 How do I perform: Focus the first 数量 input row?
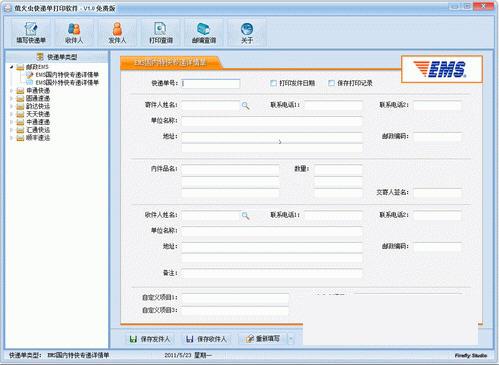tap(338, 170)
